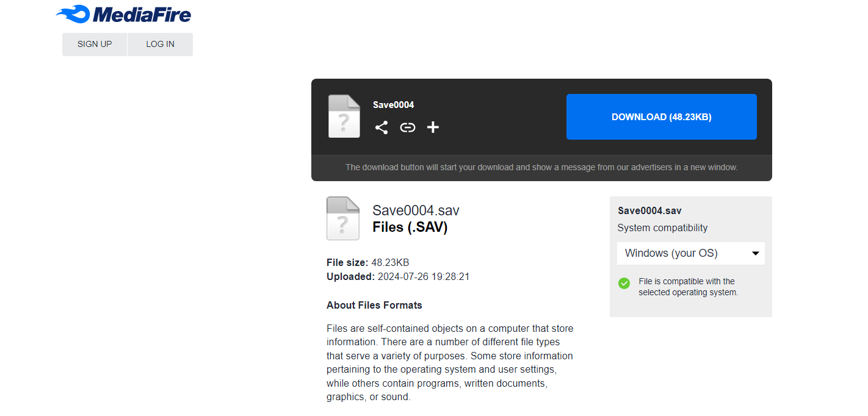Click the plus icon to add file
868x416 pixels.
point(433,127)
